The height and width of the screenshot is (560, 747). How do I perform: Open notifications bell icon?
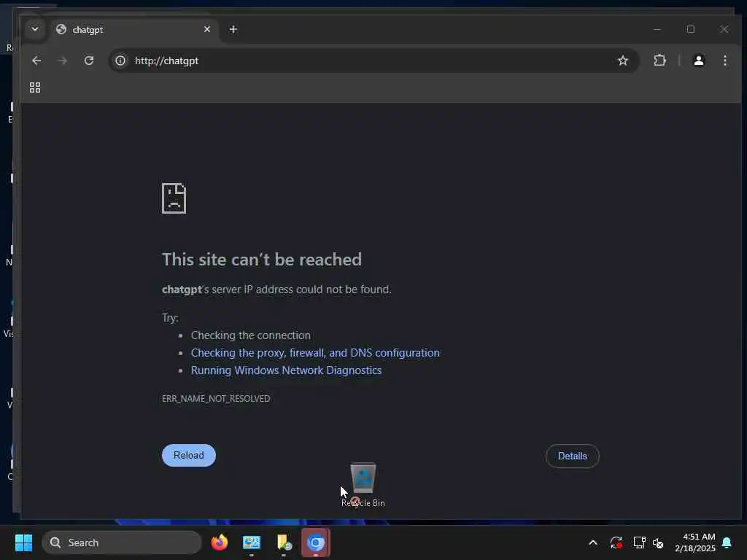coord(727,542)
